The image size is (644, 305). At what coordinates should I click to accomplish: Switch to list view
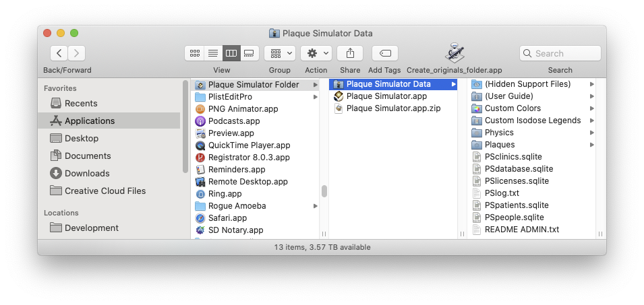pyautogui.click(x=212, y=53)
